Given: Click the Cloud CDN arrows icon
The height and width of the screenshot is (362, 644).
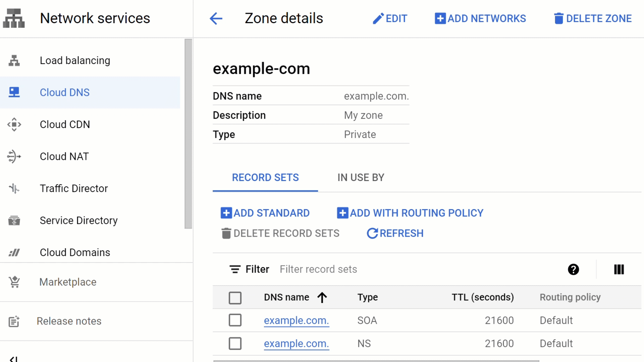Looking at the screenshot, I should (x=14, y=124).
